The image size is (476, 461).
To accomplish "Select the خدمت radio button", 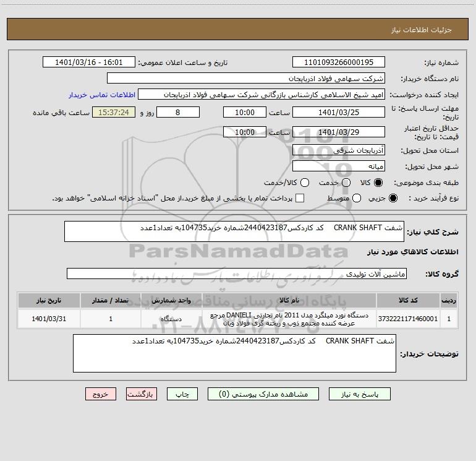I will click(346, 183).
